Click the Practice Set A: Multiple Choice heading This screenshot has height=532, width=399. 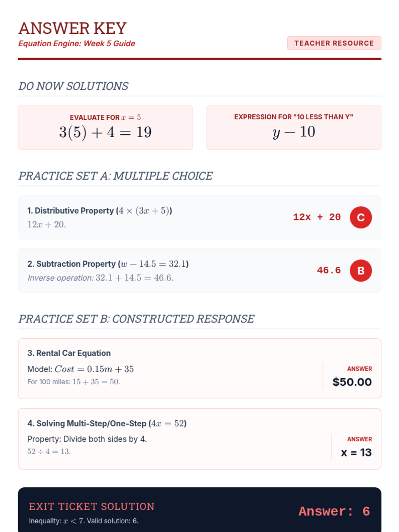click(x=115, y=176)
